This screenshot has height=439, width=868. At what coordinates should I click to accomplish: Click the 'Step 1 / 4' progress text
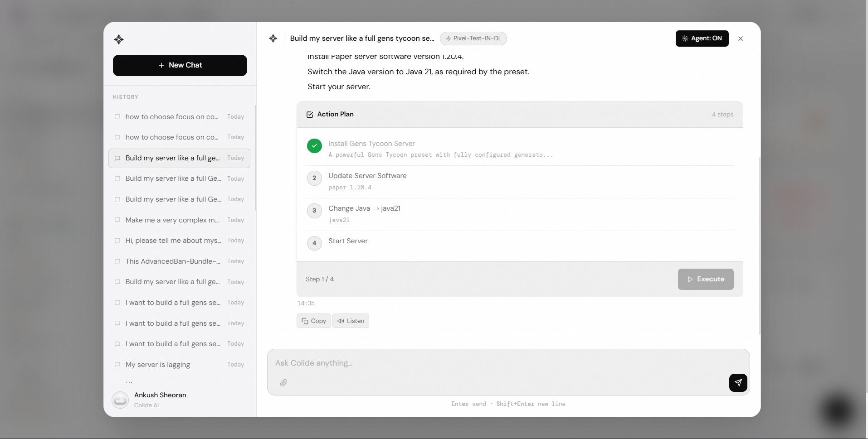coord(320,280)
